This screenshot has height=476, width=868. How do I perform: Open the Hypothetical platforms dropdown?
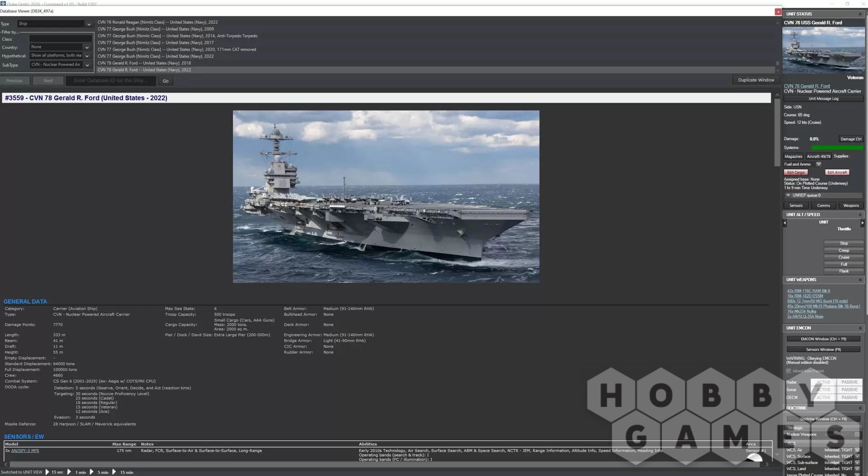coord(61,56)
